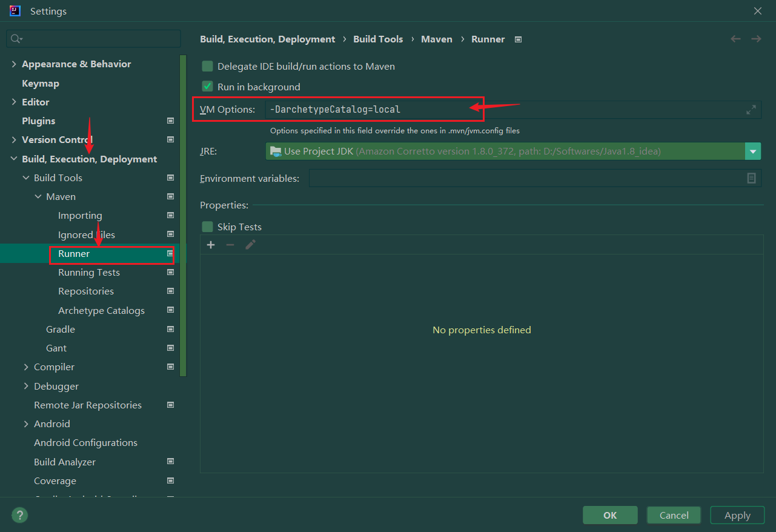776x532 pixels.
Task: Open the JRE dropdown arrow
Action: [x=753, y=151]
